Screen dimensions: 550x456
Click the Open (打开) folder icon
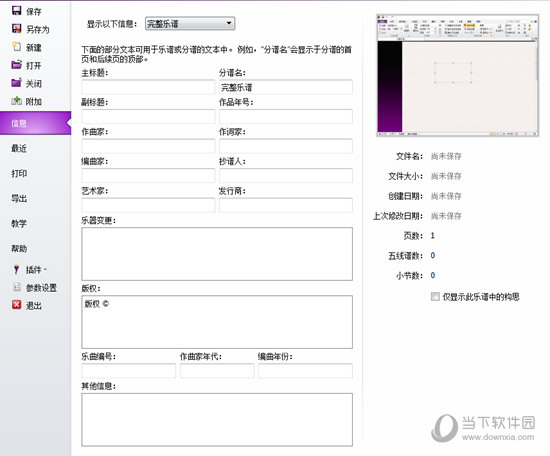pyautogui.click(x=16, y=65)
